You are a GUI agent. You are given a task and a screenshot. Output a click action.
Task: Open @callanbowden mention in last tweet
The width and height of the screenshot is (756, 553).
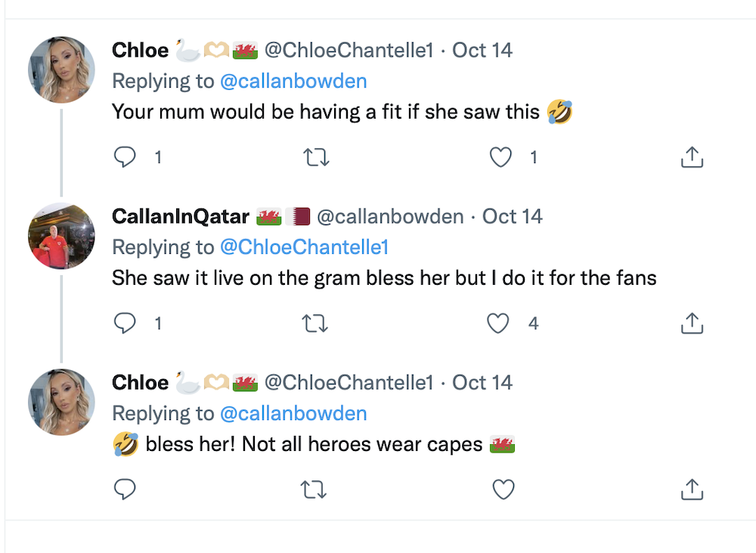(293, 413)
